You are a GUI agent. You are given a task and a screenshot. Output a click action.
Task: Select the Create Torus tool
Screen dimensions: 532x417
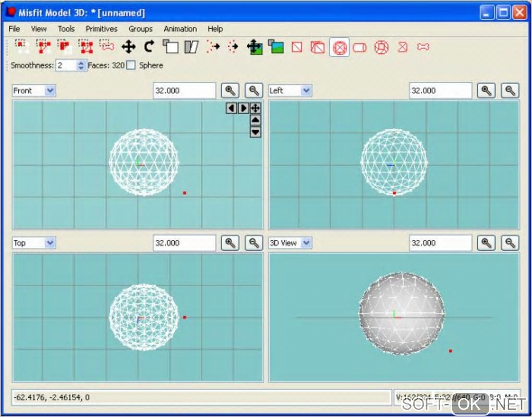(x=381, y=47)
